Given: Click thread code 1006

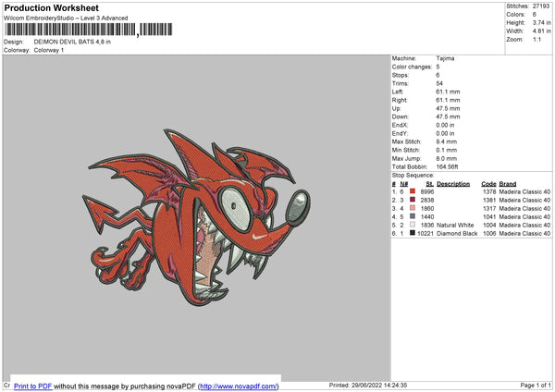Looking at the screenshot, I should tap(489, 234).
